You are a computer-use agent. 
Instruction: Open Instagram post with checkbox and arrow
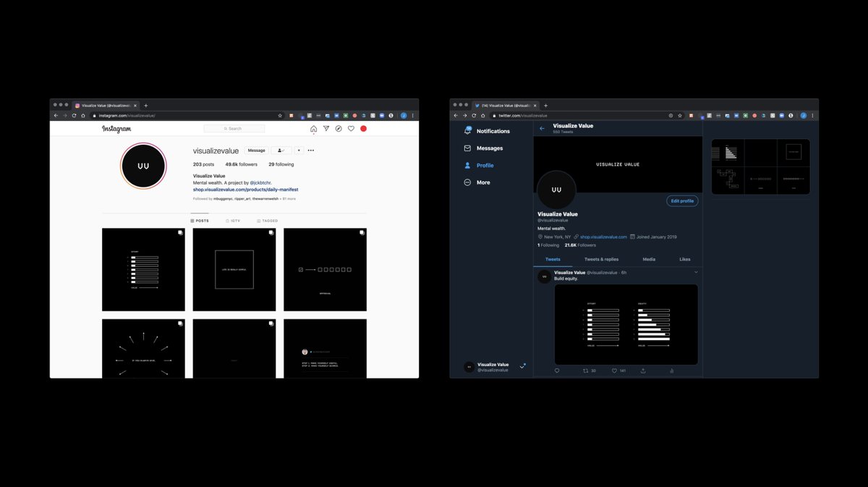coord(325,269)
